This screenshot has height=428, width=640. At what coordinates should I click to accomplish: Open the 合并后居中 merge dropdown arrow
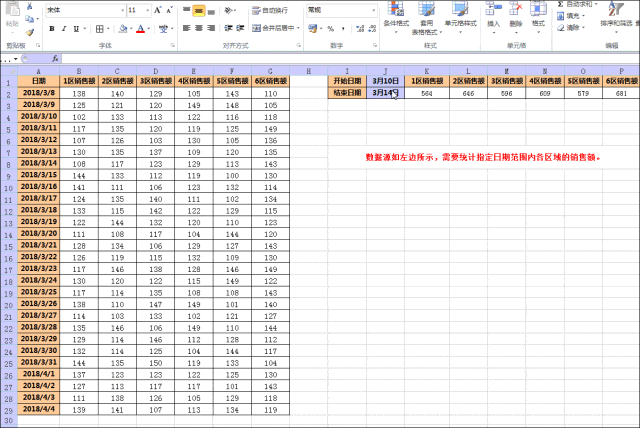(x=298, y=28)
